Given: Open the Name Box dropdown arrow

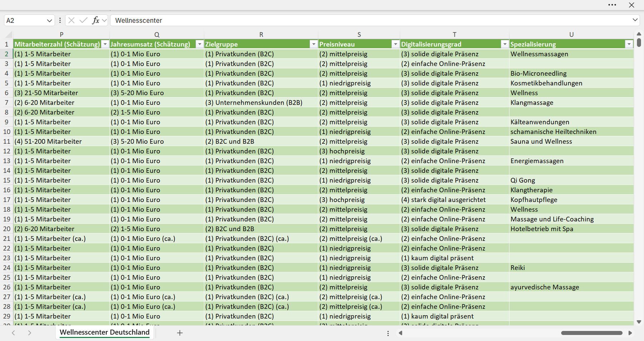Looking at the screenshot, I should click(x=49, y=21).
